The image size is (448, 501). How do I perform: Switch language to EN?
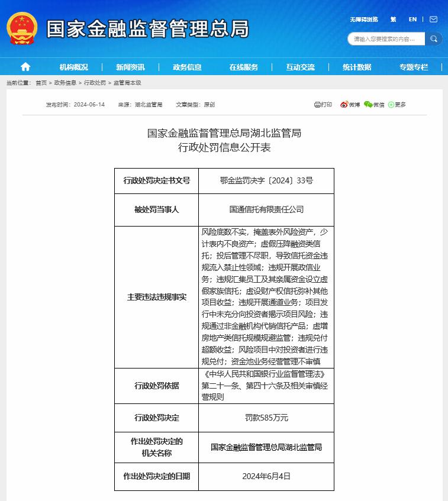pyautogui.click(x=412, y=20)
